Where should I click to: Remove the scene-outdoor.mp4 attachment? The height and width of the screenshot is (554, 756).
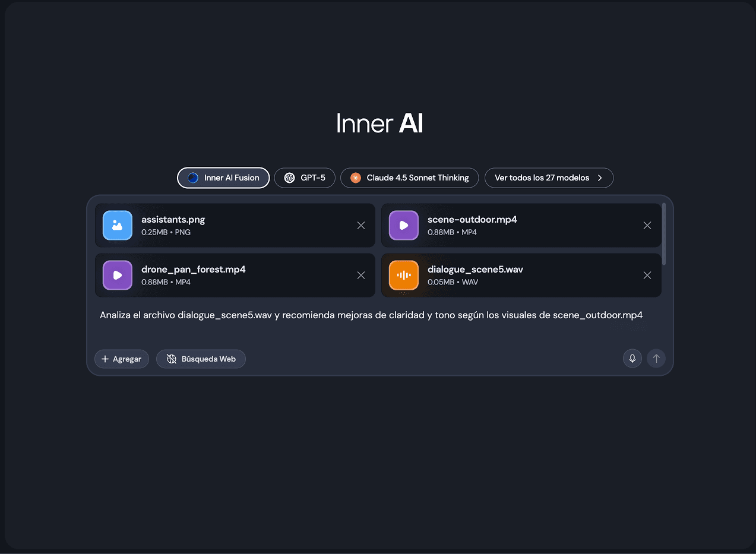647,226
